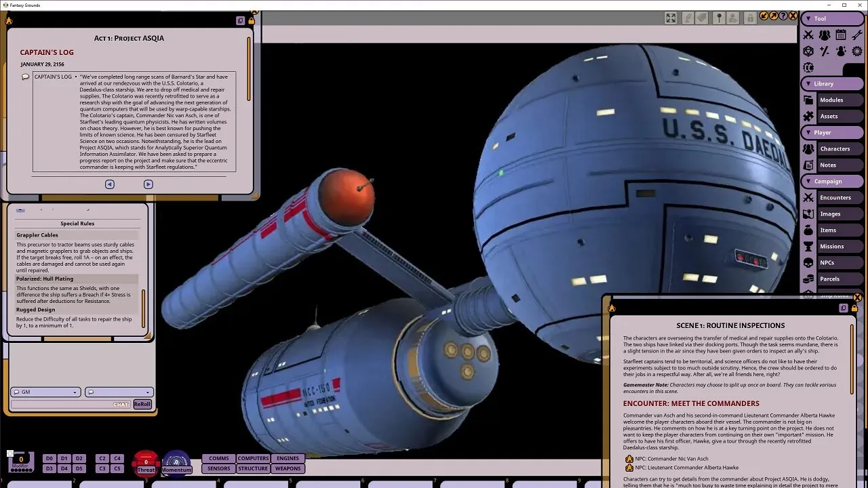This screenshot has height=488, width=868.
Task: Open the Encounters list
Action: (x=840, y=198)
